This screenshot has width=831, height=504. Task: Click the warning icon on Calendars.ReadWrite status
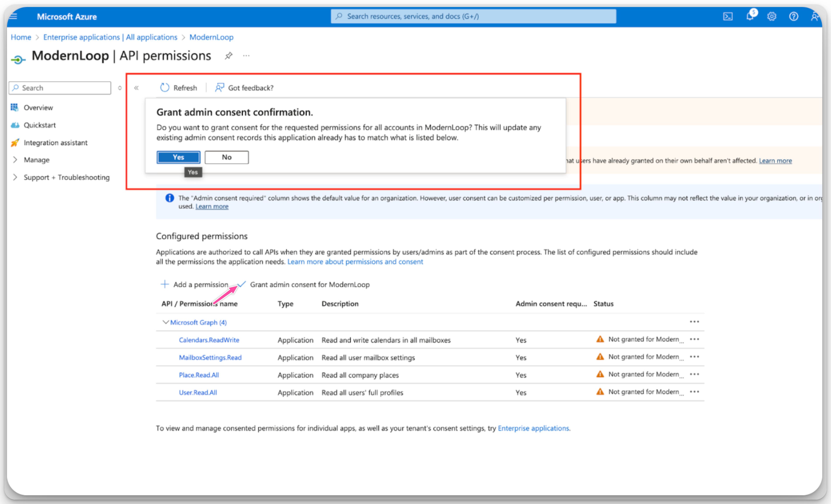coord(600,339)
